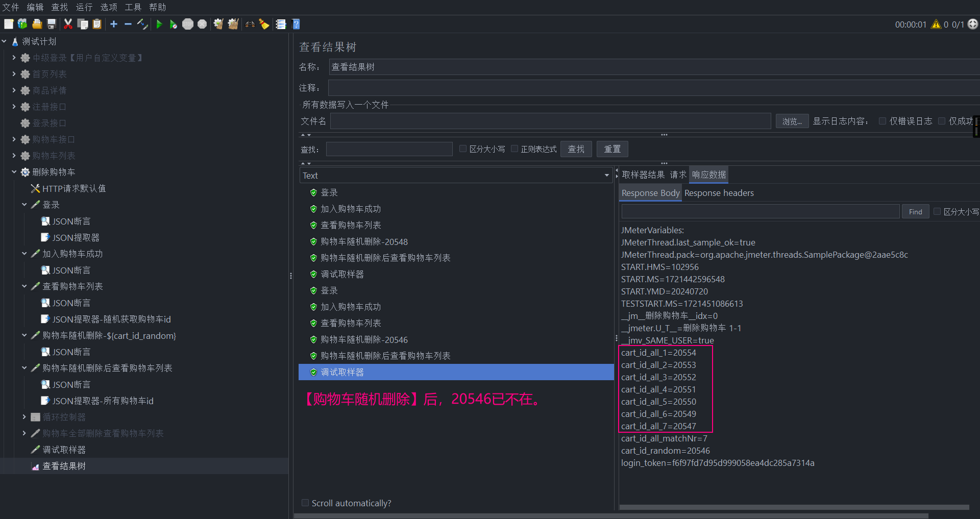Click the HTTP请求默认值 wrench icon
This screenshot has height=519, width=980.
click(x=35, y=188)
